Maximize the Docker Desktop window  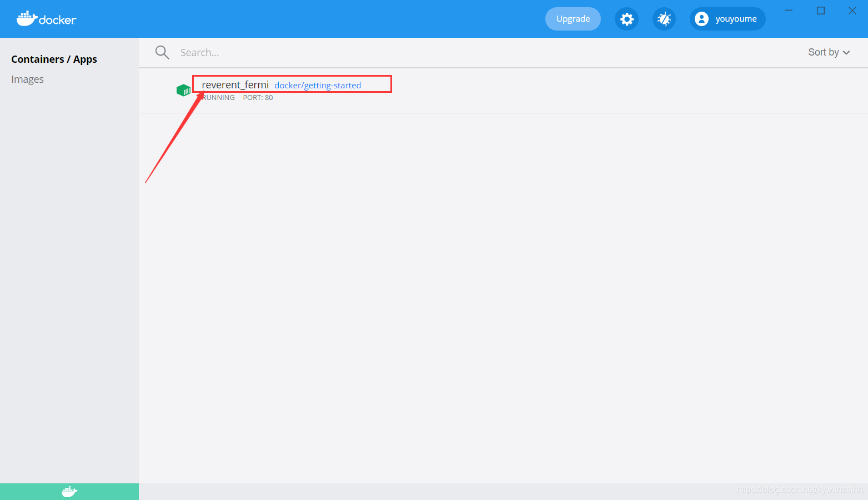pos(821,11)
